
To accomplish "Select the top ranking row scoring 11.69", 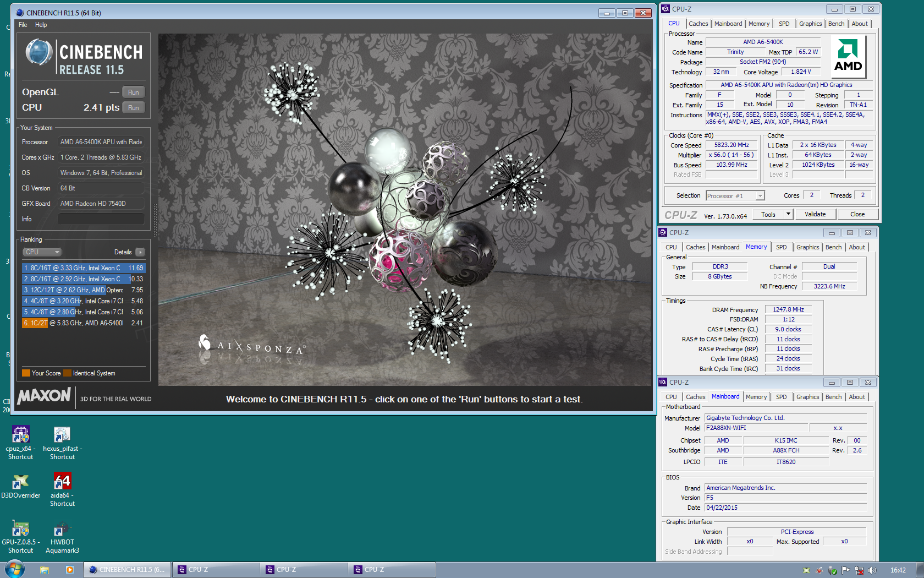I will tap(84, 268).
